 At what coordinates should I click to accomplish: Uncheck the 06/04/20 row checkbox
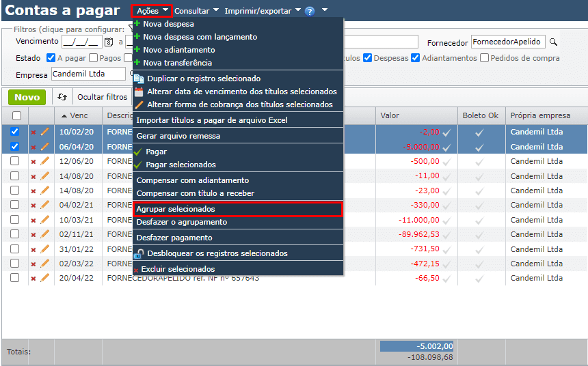pos(14,147)
